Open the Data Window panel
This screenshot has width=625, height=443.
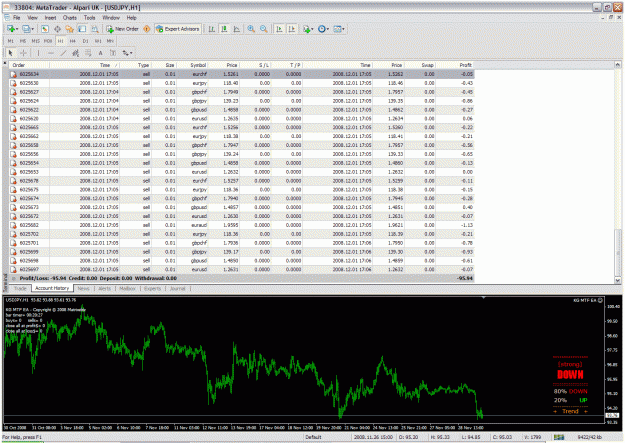57,29
